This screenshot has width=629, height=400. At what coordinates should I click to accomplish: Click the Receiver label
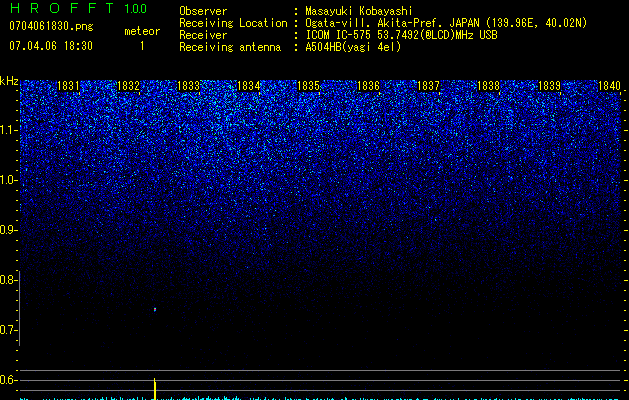pos(203,35)
